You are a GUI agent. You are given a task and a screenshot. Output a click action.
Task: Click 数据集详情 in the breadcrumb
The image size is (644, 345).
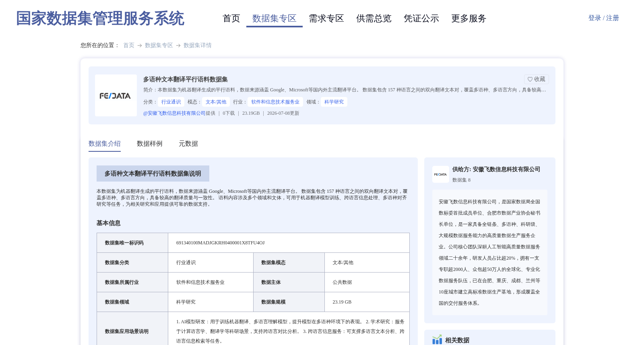point(198,45)
